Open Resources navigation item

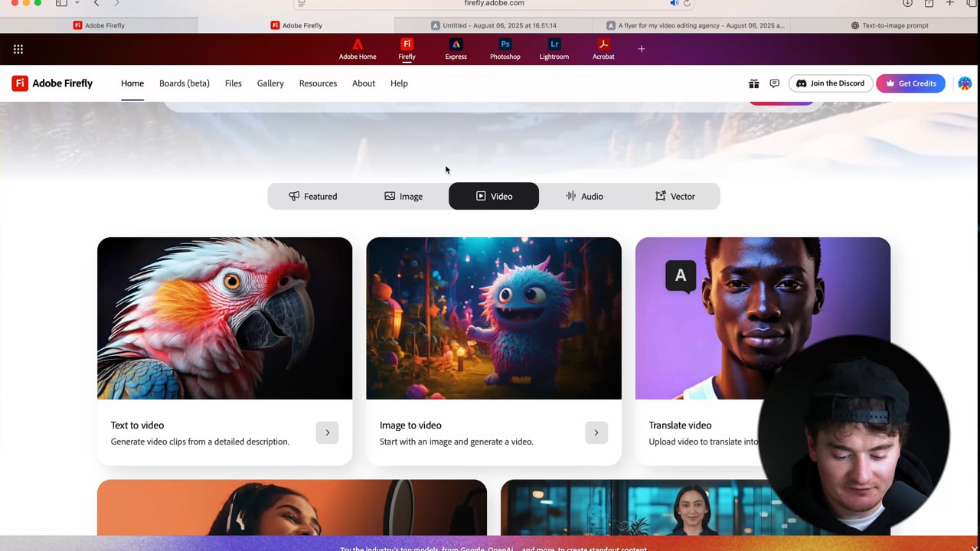(x=318, y=83)
